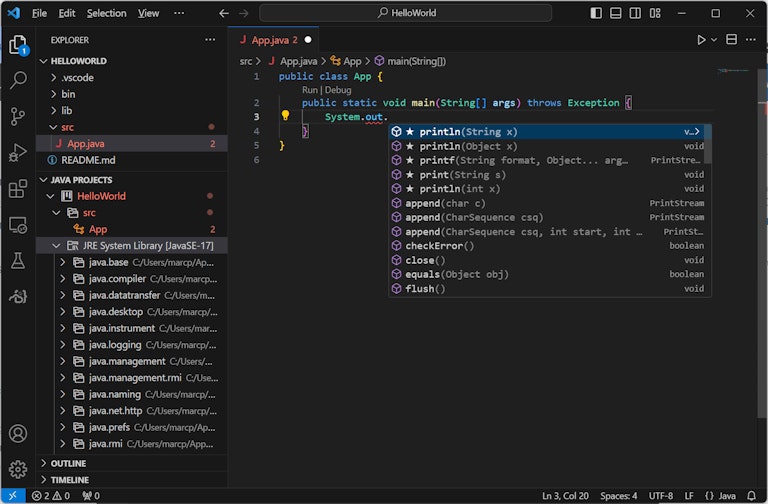Open the Extensions view icon
The image size is (768, 504).
[x=18, y=189]
